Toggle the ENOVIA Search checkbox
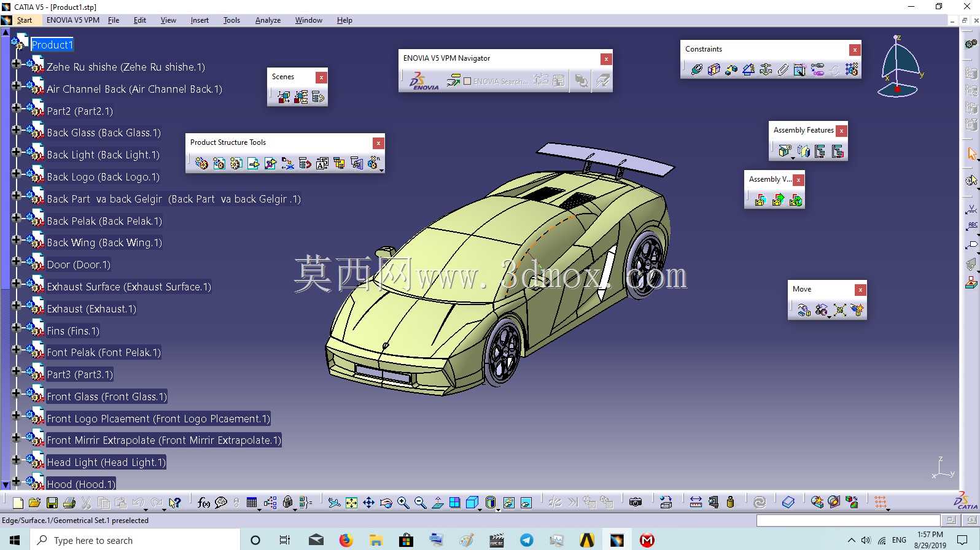Screen dimensions: 980x550 pos(467,81)
